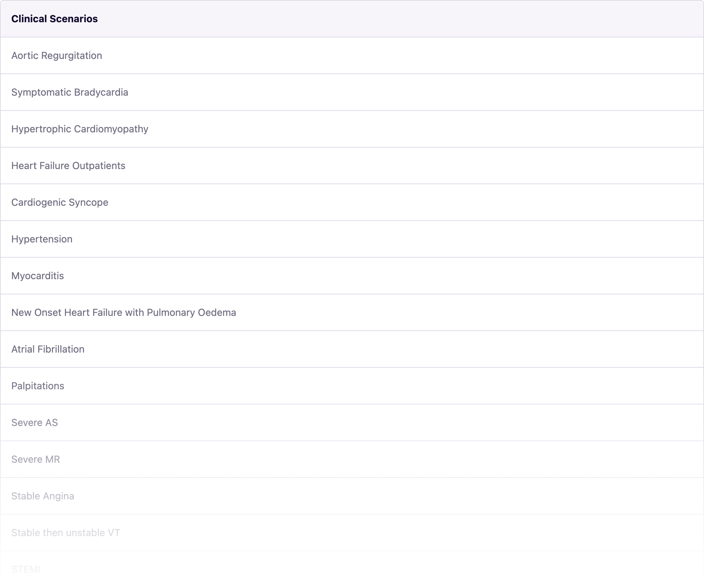Click Heart Failure Outpatients row
The width and height of the screenshot is (704, 588).
coord(68,166)
